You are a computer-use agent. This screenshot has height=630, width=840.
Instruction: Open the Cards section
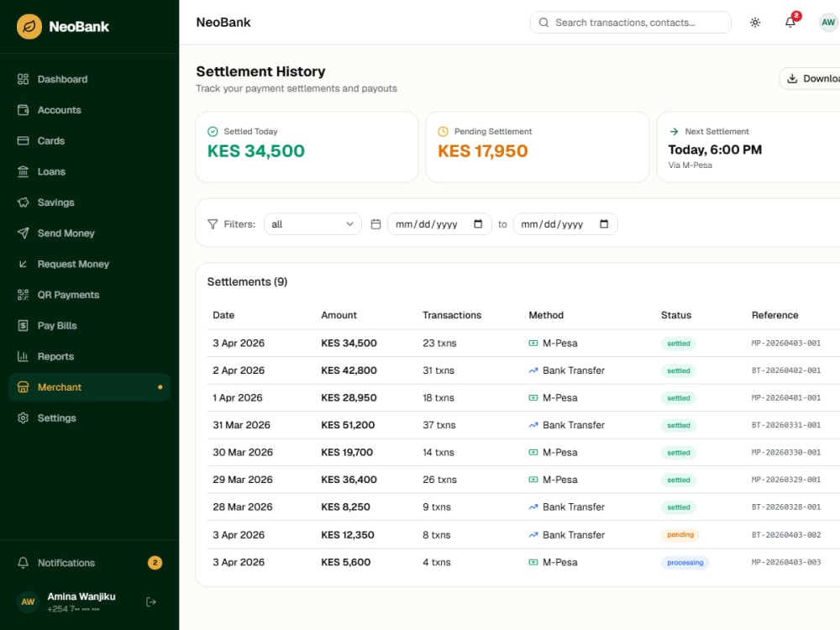90,141
